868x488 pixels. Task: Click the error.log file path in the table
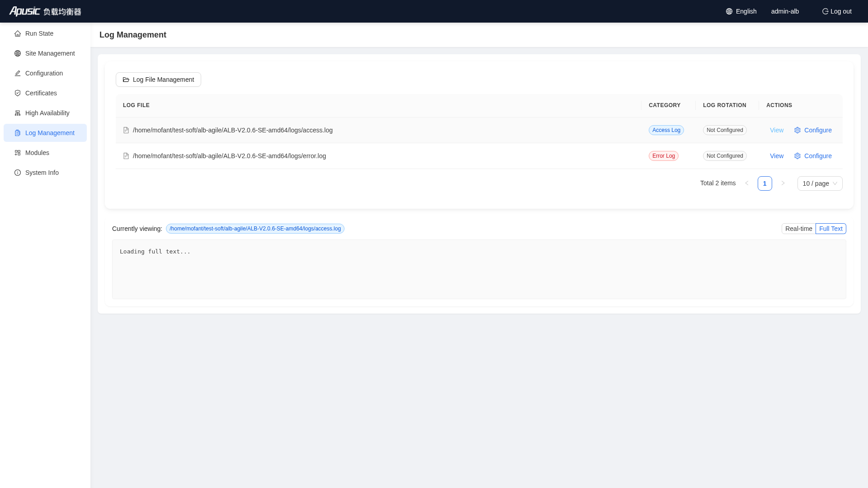tap(229, 156)
